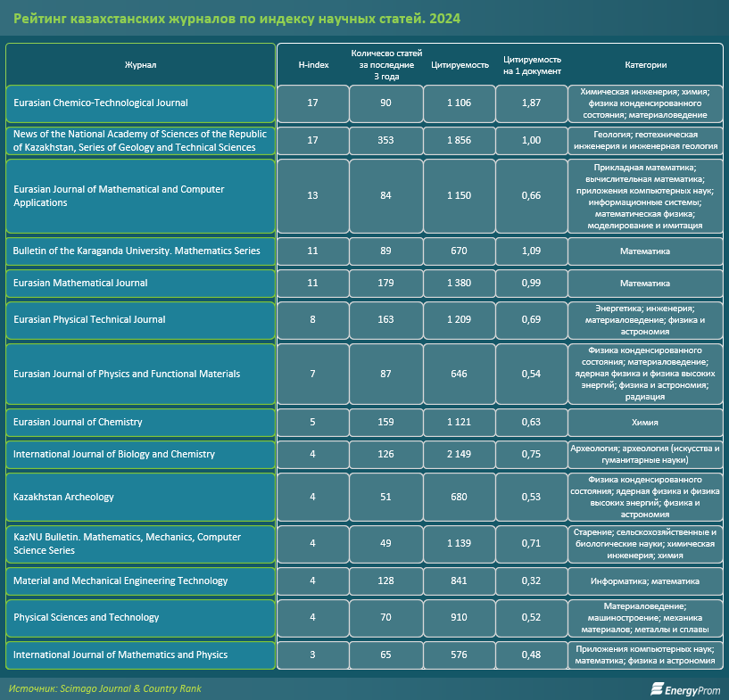Select 'Eurasian Journal of Mathematical and Computer Applications'

[x=140, y=196]
